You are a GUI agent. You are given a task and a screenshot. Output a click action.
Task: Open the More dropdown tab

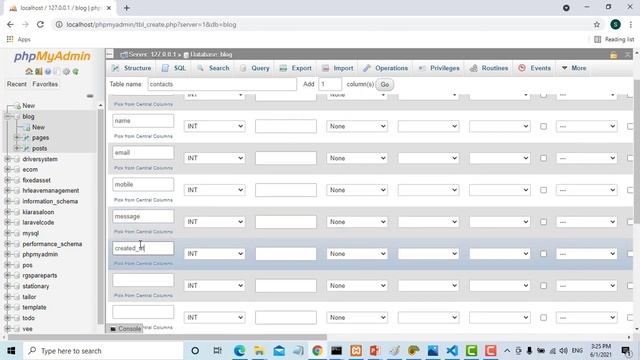pos(574,68)
